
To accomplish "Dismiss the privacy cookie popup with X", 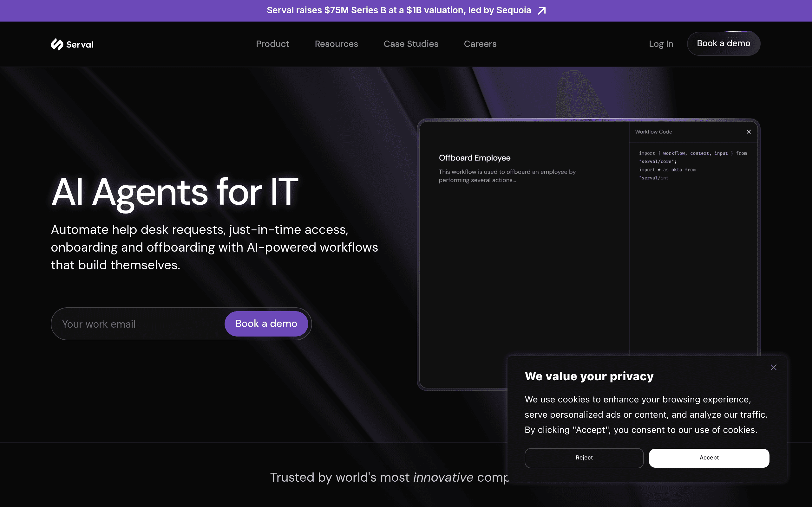I will click(773, 367).
